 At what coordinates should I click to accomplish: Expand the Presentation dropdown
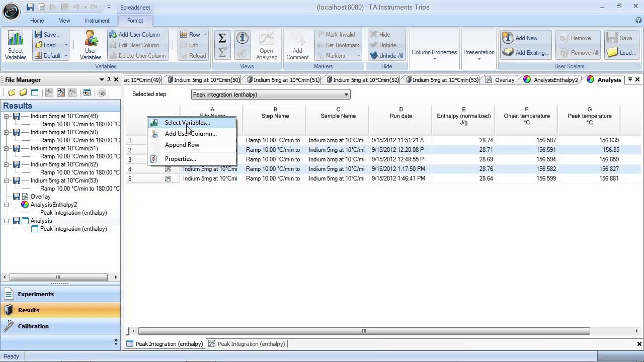coord(478,54)
